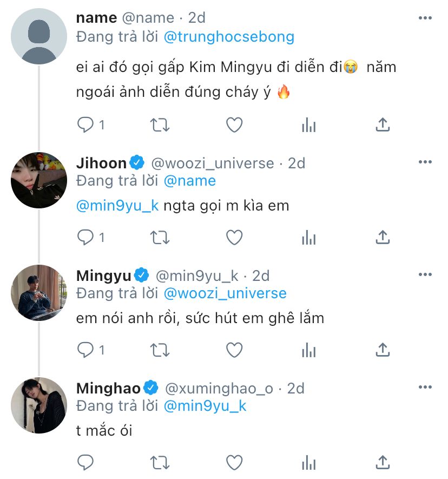Retweet Mingyu's reply to woozi_universe
This screenshot has height=479, width=448.
pos(160,350)
